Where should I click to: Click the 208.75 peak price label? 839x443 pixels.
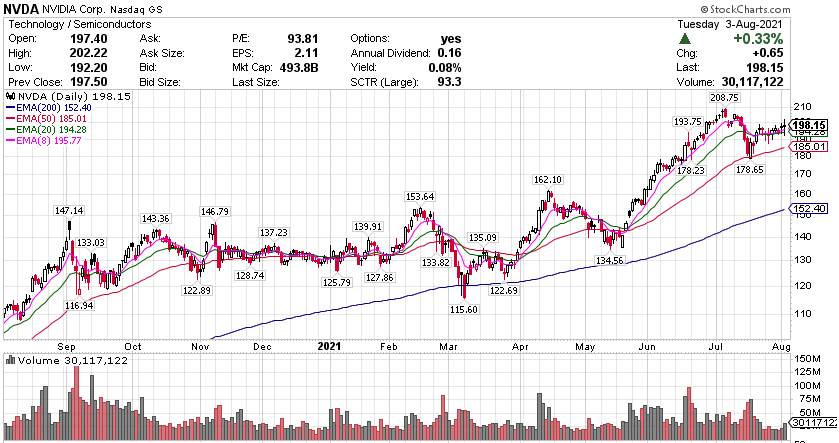pos(724,97)
